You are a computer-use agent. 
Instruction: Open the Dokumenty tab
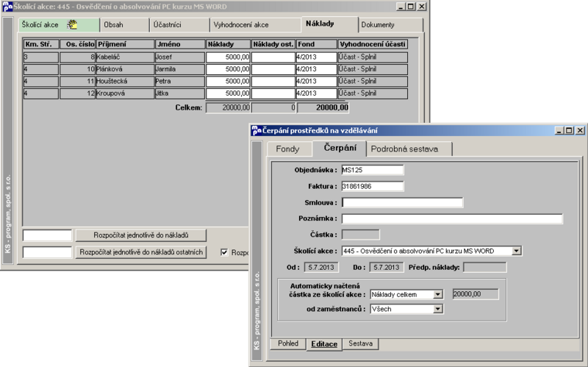point(391,25)
